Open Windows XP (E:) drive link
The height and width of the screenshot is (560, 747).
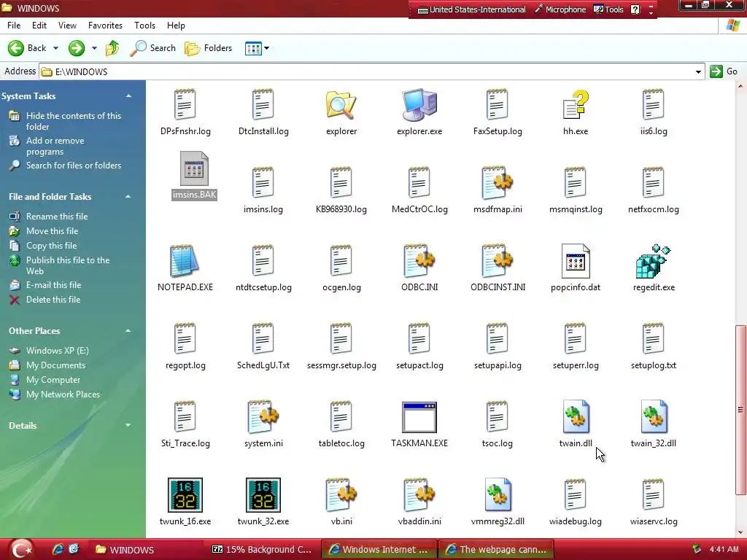point(57,351)
